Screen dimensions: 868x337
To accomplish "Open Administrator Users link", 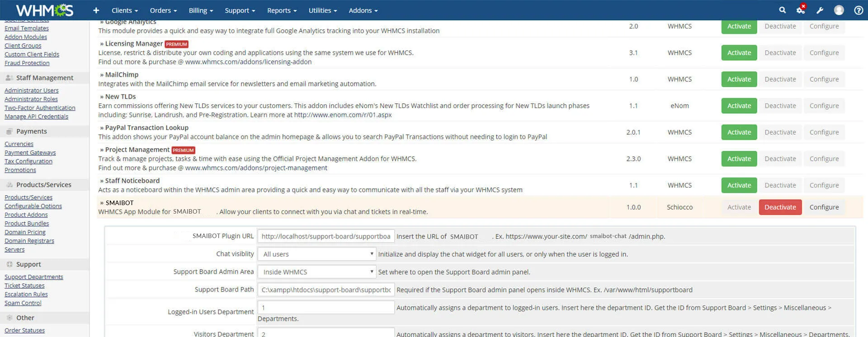I will pyautogui.click(x=32, y=90).
